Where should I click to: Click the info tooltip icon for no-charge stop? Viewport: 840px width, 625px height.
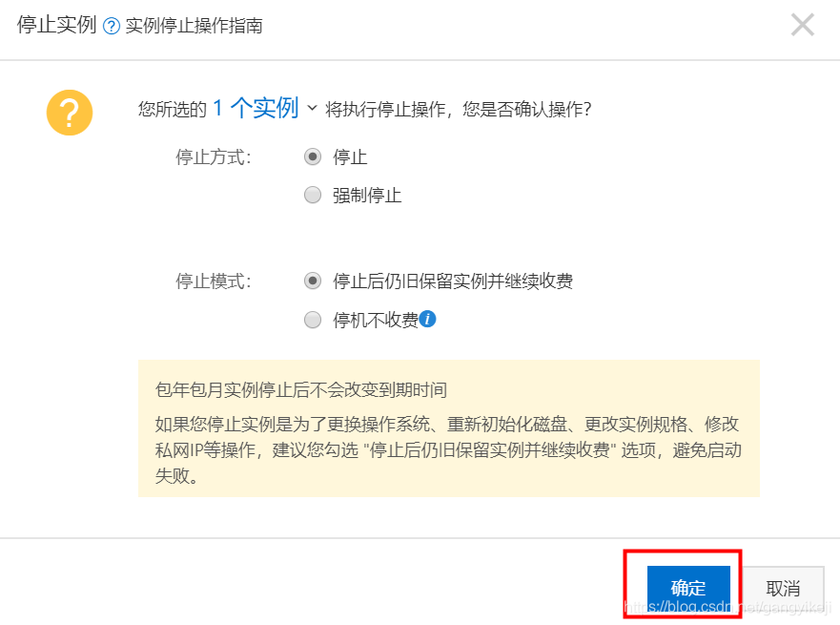(x=427, y=320)
